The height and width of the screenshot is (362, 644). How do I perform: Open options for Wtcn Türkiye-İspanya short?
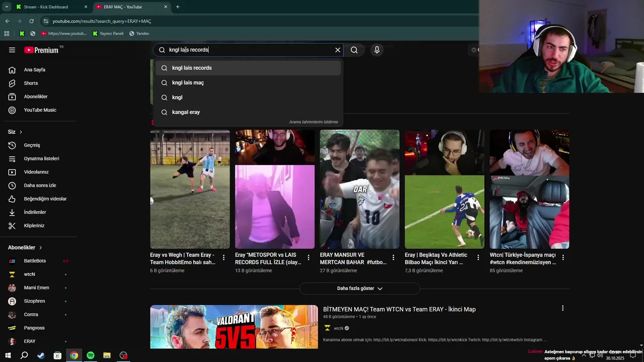(563, 257)
